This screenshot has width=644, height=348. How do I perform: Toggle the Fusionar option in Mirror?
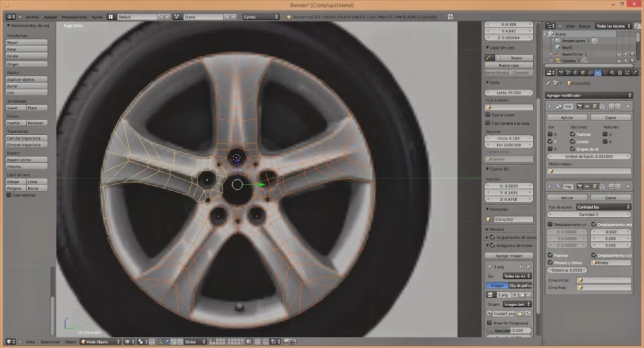573,134
